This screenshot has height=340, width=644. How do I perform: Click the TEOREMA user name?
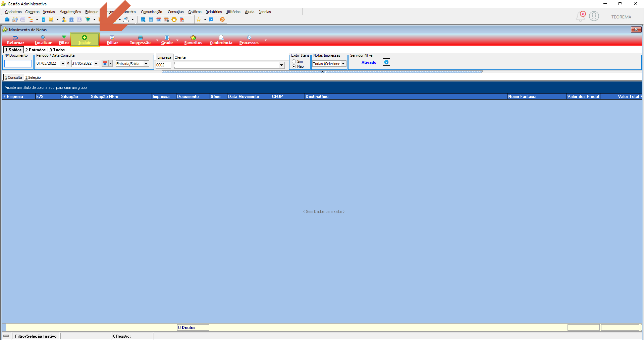coord(621,17)
